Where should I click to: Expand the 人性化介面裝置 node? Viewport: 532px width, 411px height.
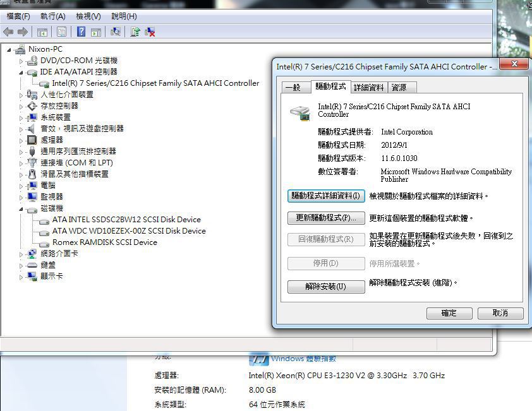[21, 95]
